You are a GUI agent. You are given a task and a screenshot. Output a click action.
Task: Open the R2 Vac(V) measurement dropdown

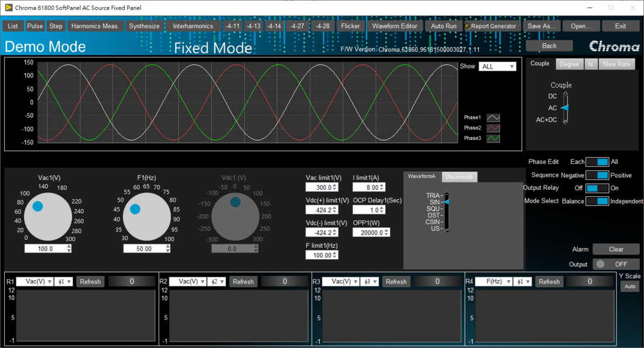188,282
